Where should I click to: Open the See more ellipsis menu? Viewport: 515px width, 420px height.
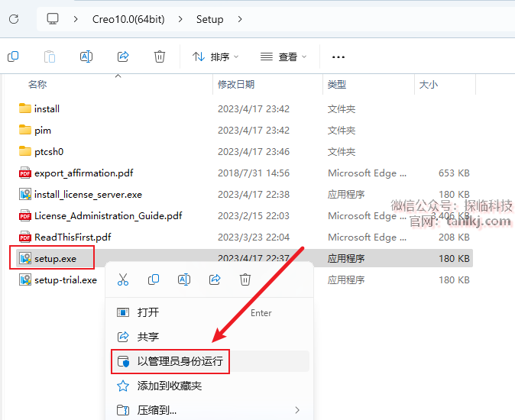point(338,57)
